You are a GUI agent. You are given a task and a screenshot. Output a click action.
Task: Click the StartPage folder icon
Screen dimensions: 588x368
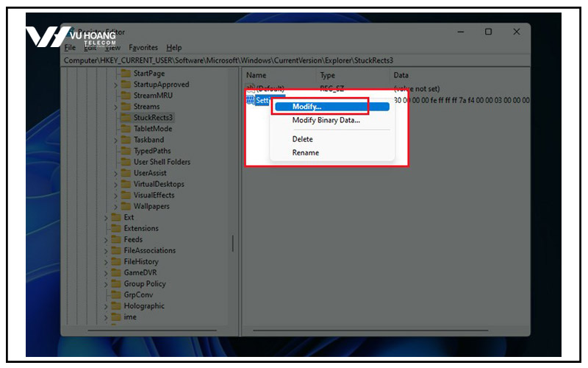pyautogui.click(x=126, y=73)
